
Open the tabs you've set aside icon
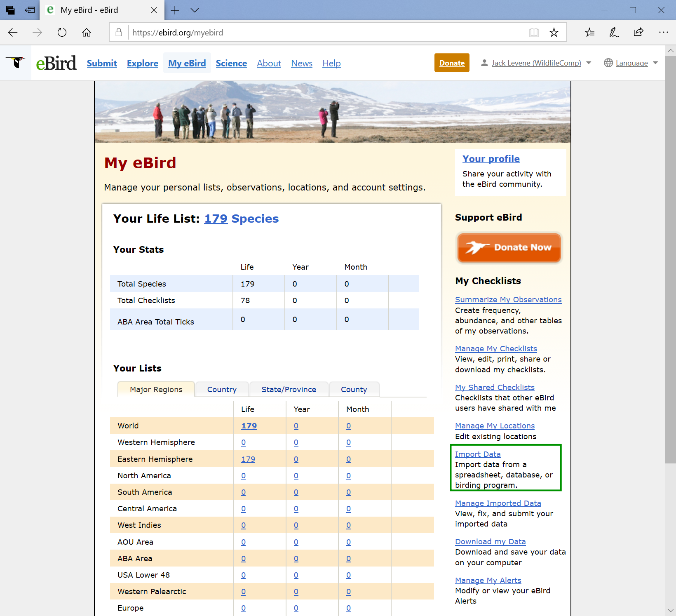[x=10, y=10]
